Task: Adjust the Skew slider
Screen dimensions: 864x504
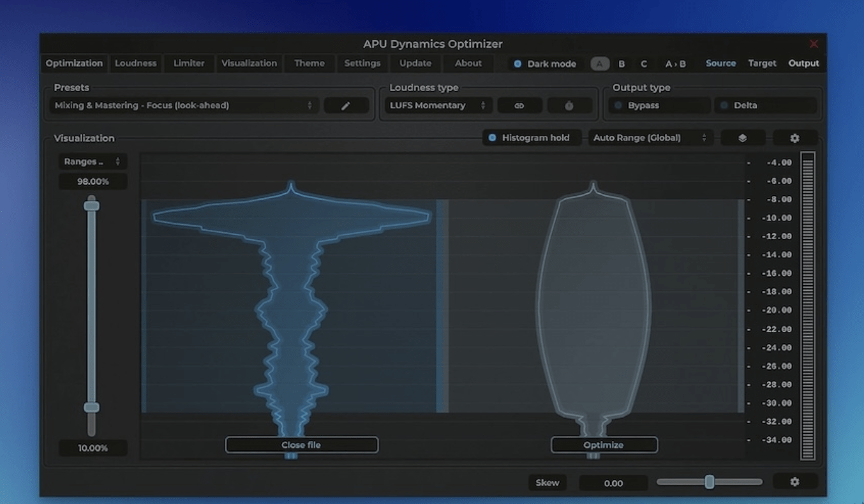Action: pos(710,483)
